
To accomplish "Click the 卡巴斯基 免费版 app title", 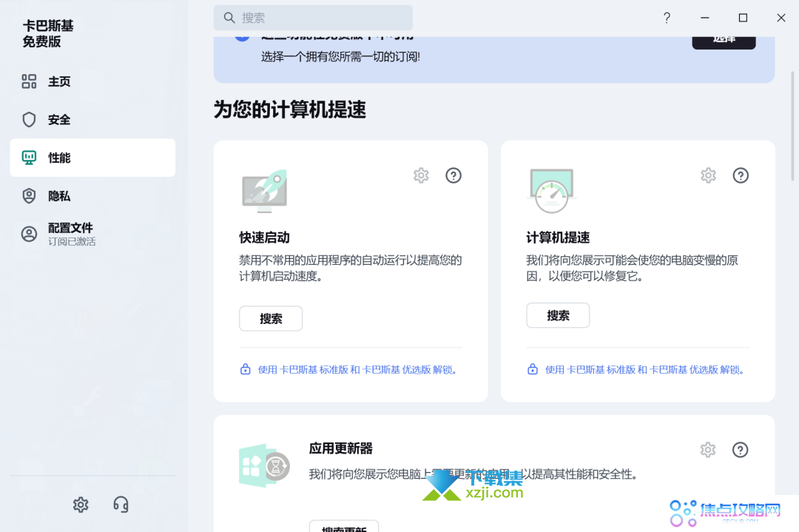I will tap(48, 33).
